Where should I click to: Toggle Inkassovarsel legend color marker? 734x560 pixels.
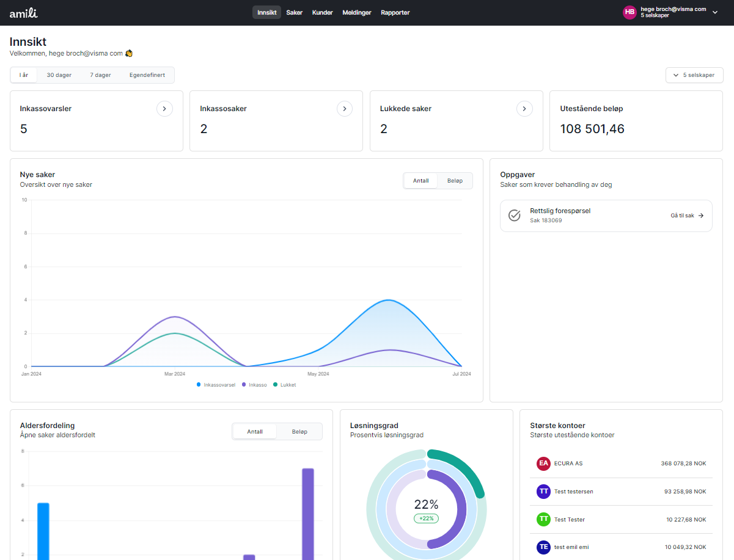(x=199, y=385)
